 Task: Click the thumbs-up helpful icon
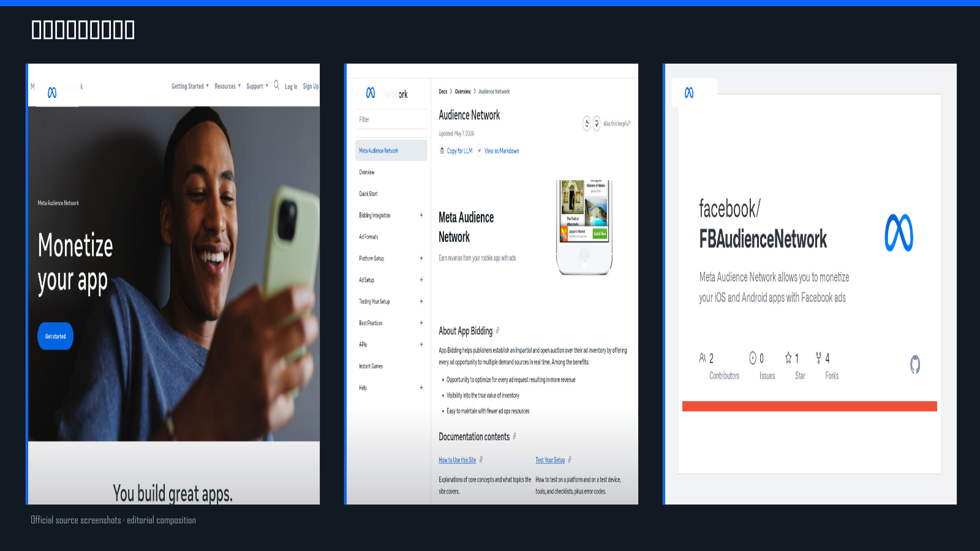click(x=587, y=124)
